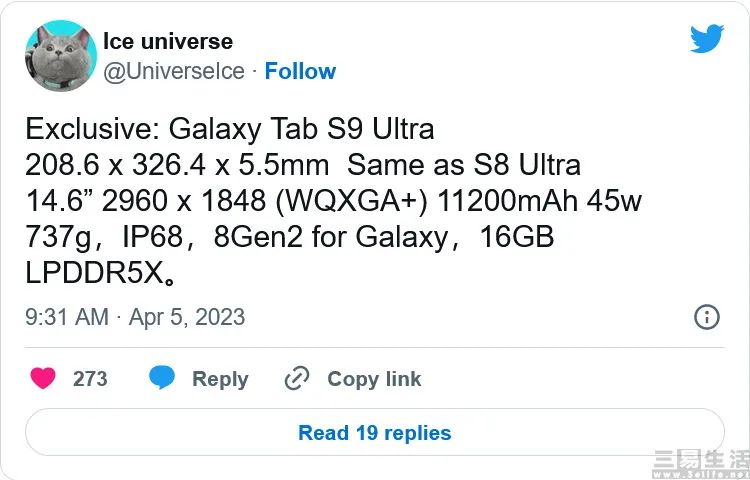Select the Copy link text label
750x480 pixels.
[374, 379]
